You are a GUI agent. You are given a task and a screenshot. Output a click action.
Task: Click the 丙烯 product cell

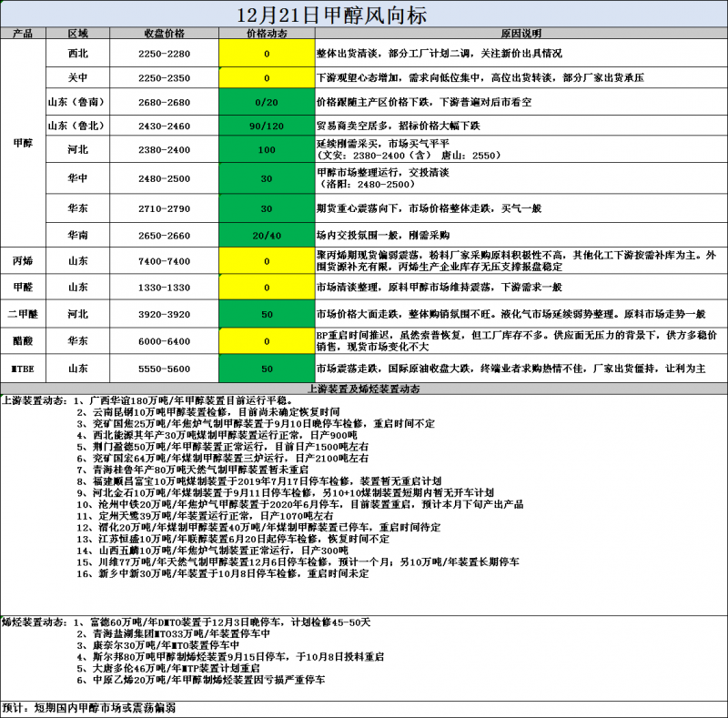(x=23, y=260)
